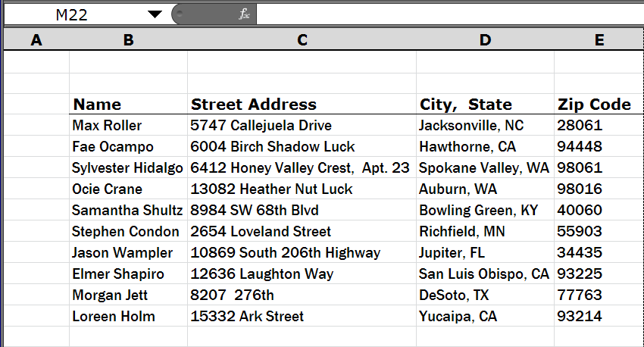
Task: Select the City, State header cell
Action: coord(485,105)
